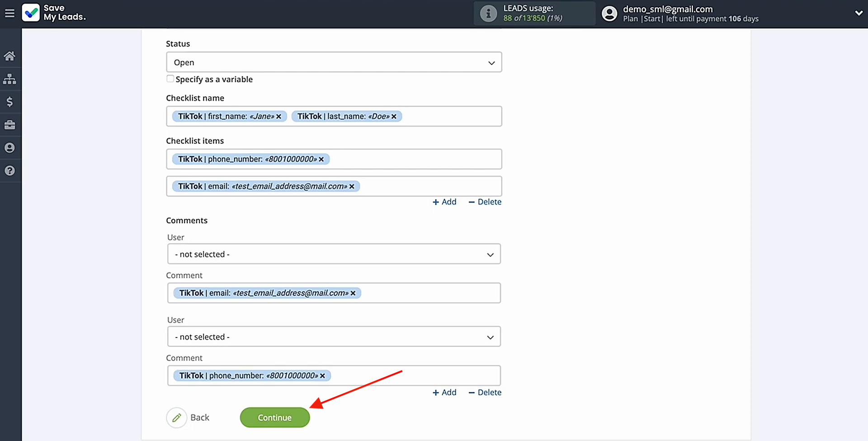
Task: Open the profile sidebar icon
Action: (x=9, y=148)
